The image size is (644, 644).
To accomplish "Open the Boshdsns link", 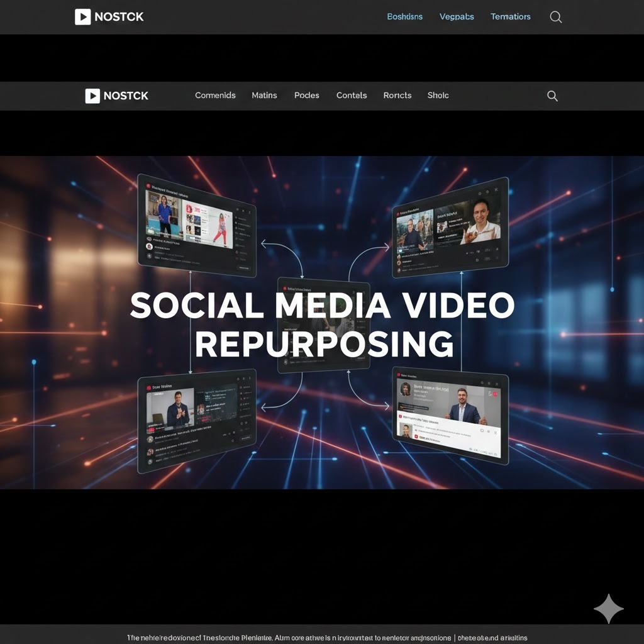I will (x=404, y=17).
